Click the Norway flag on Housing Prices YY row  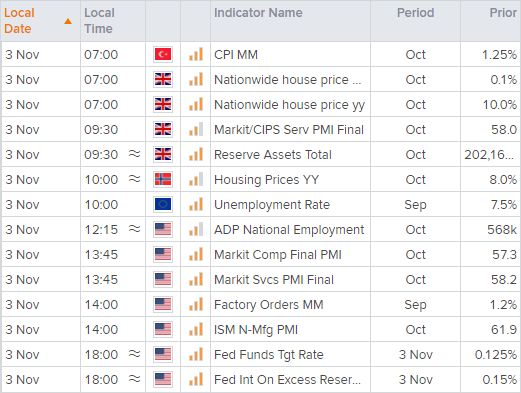tap(163, 179)
